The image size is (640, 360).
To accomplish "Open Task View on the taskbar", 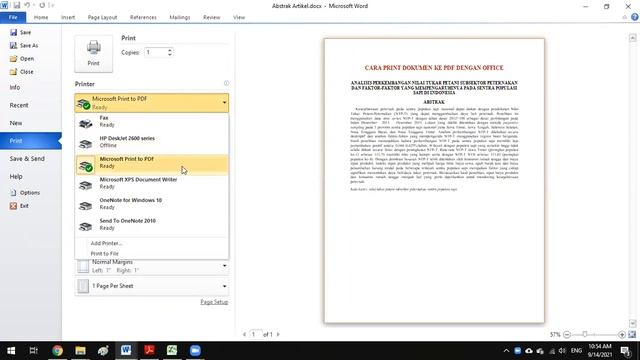I will [34, 351].
